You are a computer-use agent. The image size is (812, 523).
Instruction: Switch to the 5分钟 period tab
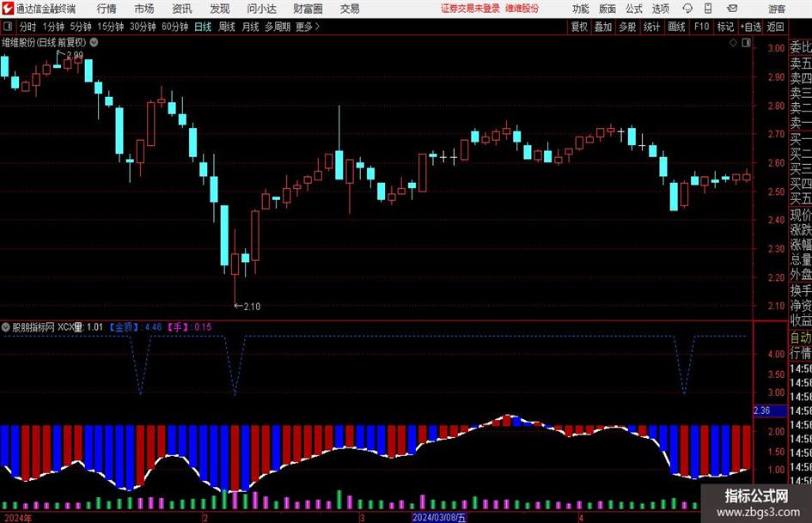80,27
